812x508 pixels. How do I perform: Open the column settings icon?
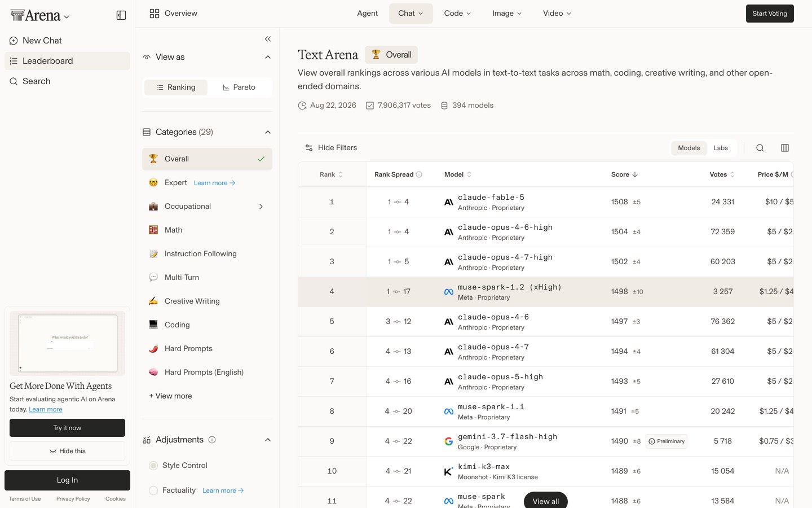click(x=785, y=148)
